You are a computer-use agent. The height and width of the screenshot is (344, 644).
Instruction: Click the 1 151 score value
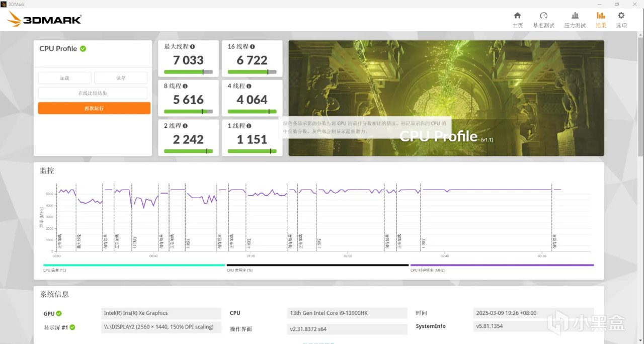(x=252, y=139)
